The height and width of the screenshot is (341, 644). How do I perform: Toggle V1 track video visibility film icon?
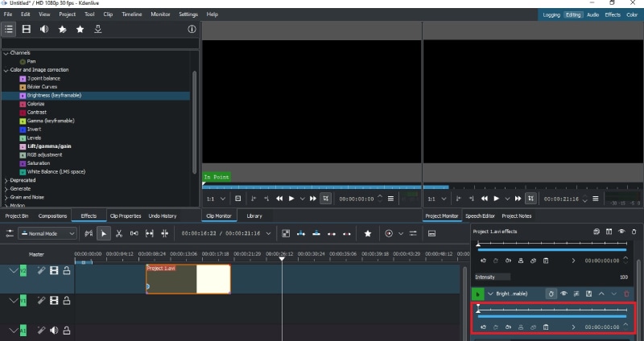(x=54, y=301)
